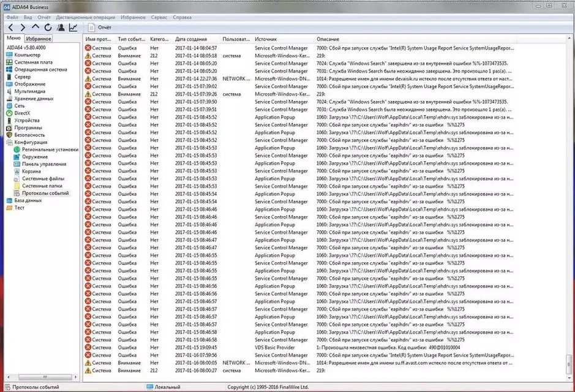Sort by Тип событ... column header
This screenshot has width=575, height=392.
131,39
